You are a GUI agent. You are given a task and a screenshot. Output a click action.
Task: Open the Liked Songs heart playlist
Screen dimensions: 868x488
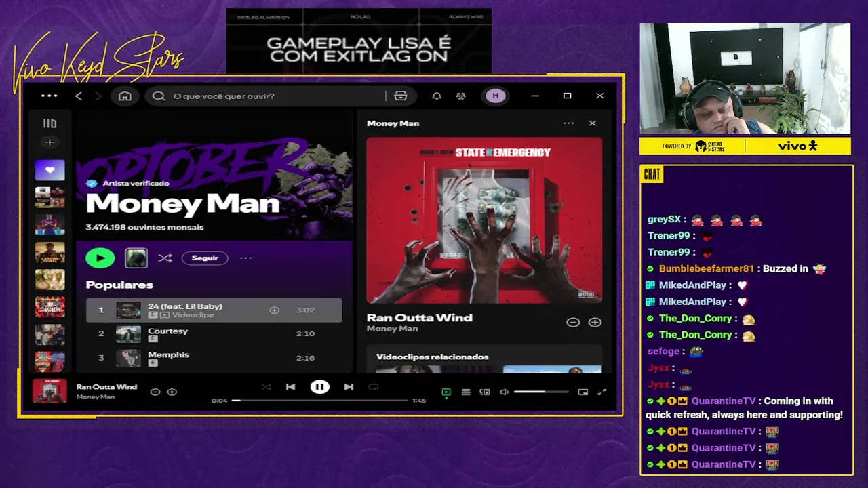pyautogui.click(x=50, y=170)
